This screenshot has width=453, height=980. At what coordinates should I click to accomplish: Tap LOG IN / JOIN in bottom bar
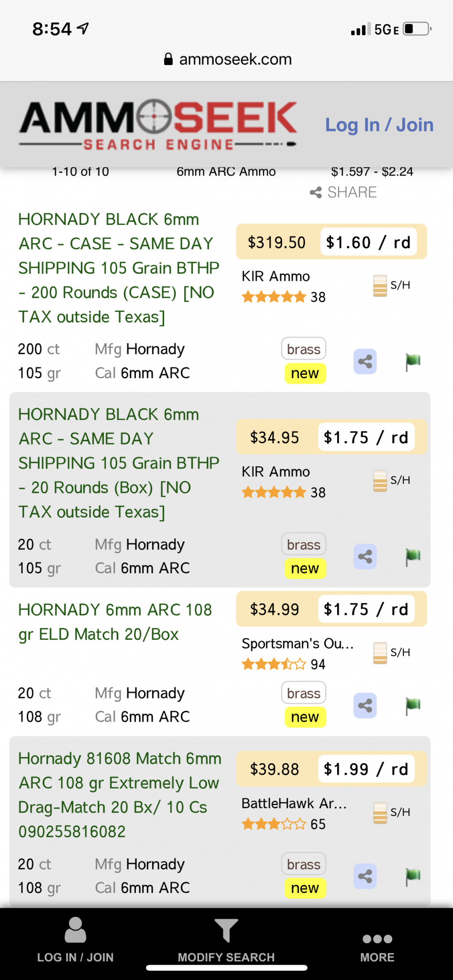[75, 940]
